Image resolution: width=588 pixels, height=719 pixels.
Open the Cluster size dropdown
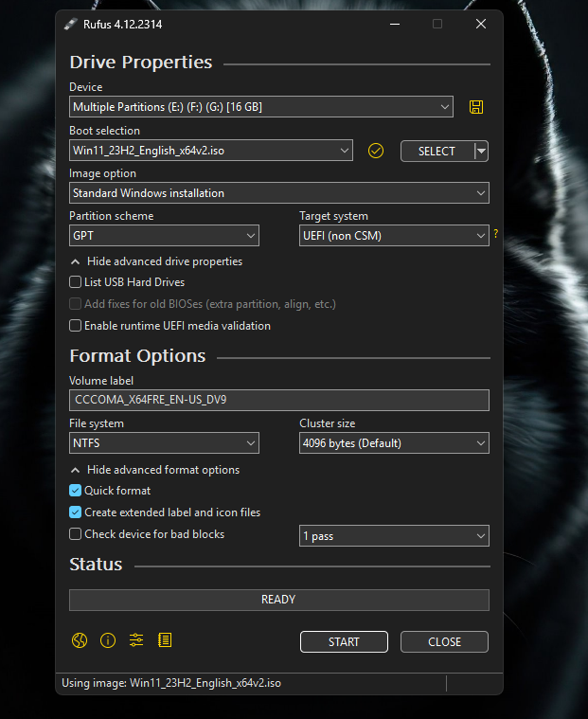point(394,443)
